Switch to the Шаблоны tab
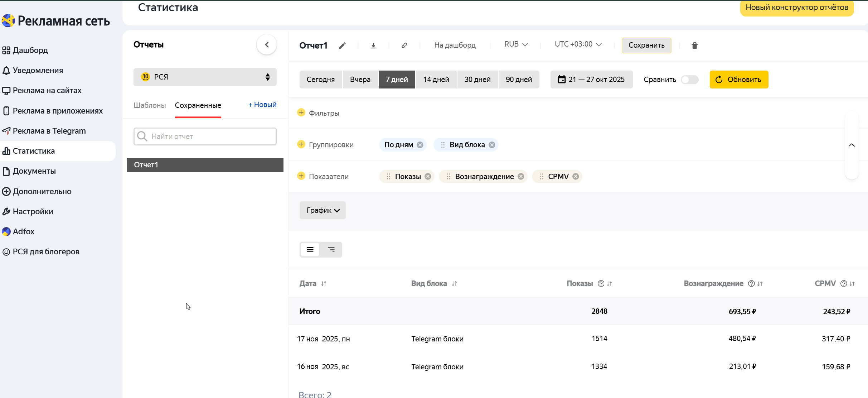Image resolution: width=868 pixels, height=398 pixels. coord(150,105)
